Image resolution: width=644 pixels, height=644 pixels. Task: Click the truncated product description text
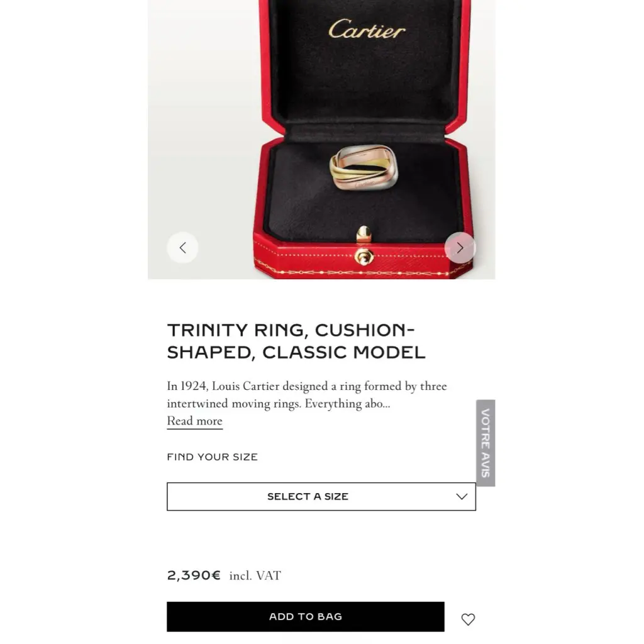(307, 395)
